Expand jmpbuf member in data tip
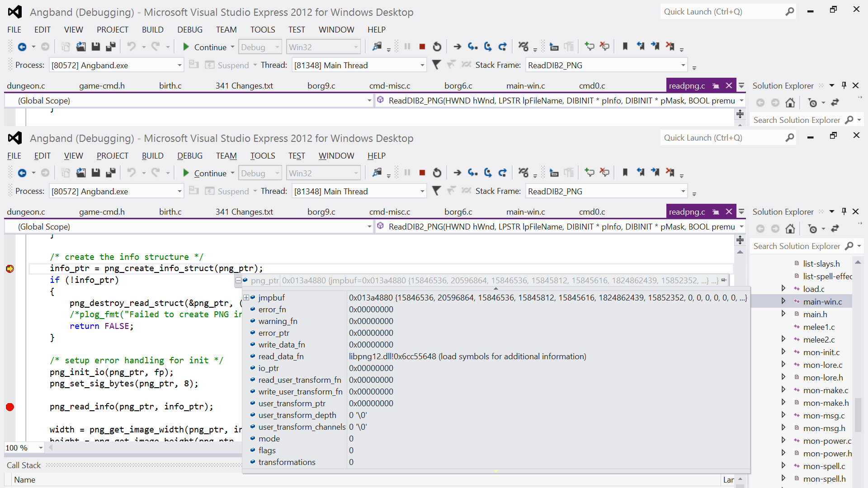This screenshot has height=488, width=868. [x=246, y=298]
